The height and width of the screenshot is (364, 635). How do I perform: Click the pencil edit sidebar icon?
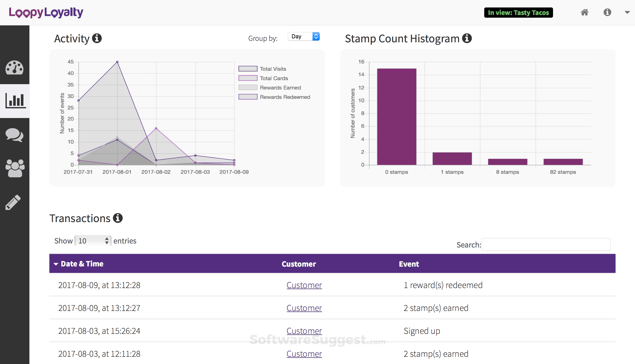[x=13, y=202]
